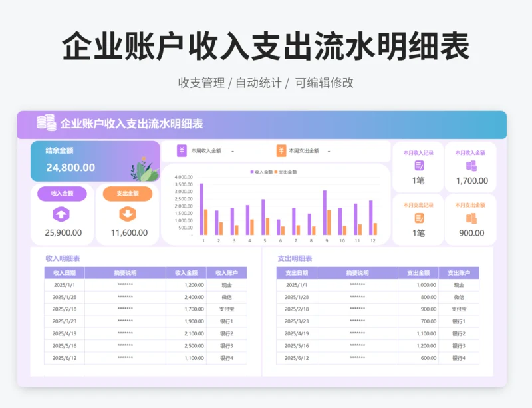Click the orange expense down-arrow icon
Viewport: 532px width, 408px height.
(128, 214)
